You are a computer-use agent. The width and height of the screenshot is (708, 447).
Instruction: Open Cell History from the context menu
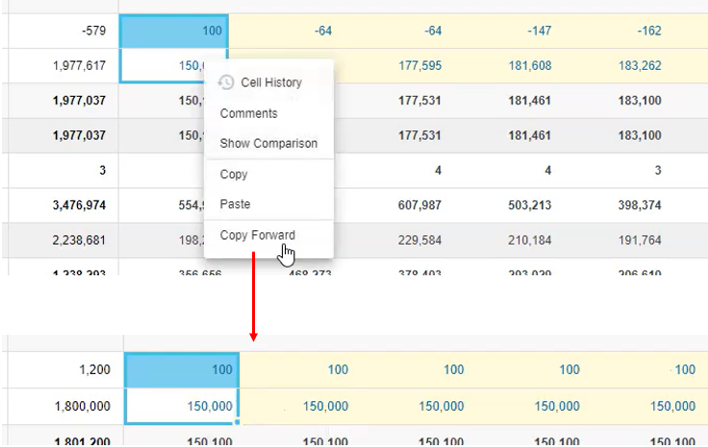point(270,82)
